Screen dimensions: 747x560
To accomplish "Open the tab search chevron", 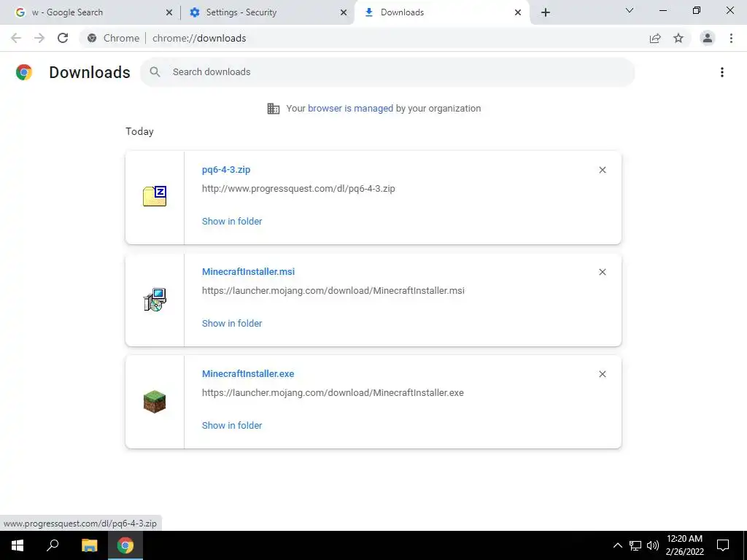I will tap(630, 10).
